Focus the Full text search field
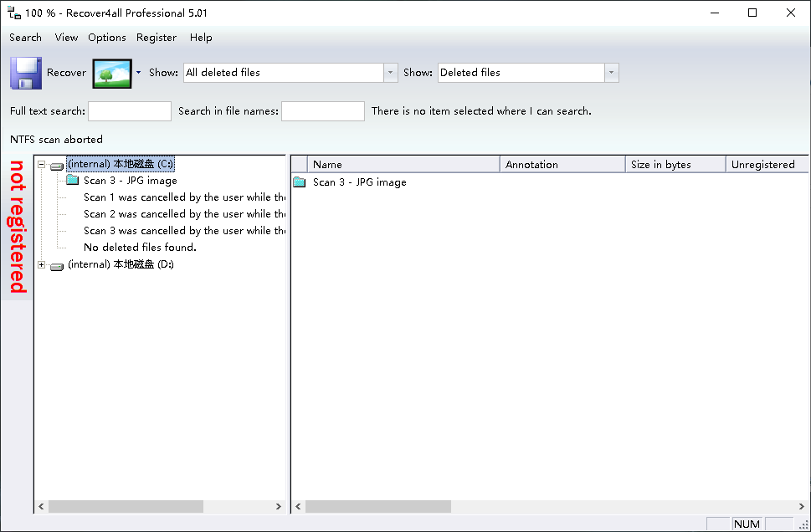 130,111
